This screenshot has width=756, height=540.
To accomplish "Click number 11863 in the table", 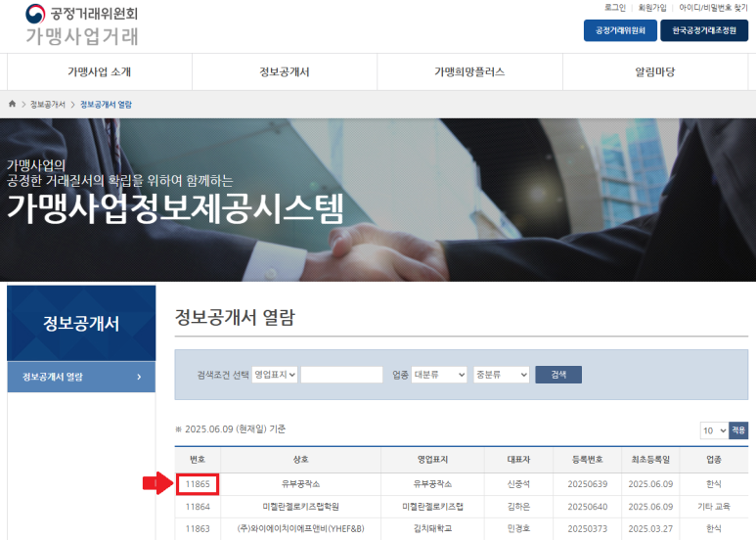I will point(198,529).
